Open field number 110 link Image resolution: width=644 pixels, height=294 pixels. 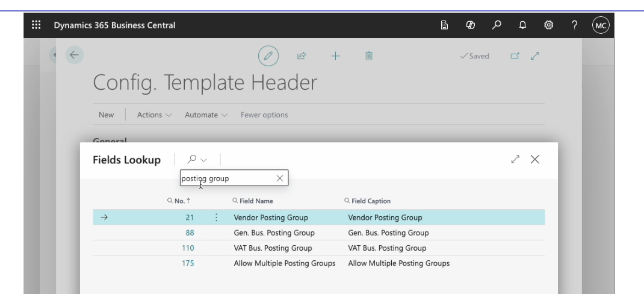click(x=188, y=248)
